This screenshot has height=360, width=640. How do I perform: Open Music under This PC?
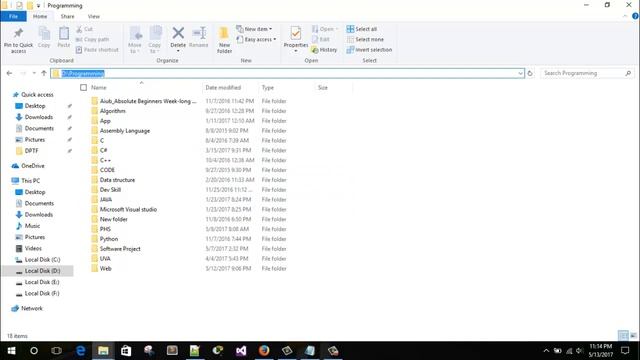tap(32, 226)
